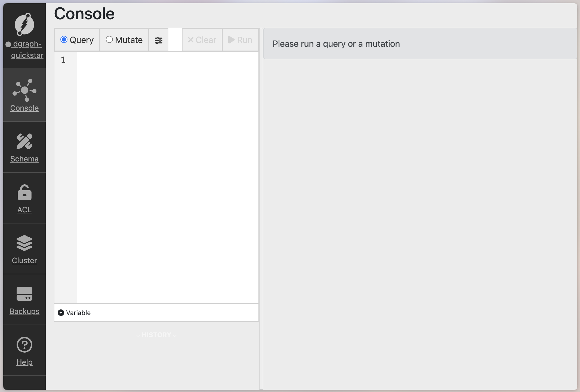Add a variable with plus icon

61,313
